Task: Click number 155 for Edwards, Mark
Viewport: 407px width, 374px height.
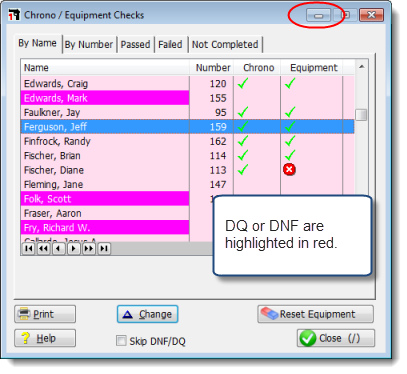Action: [218, 98]
